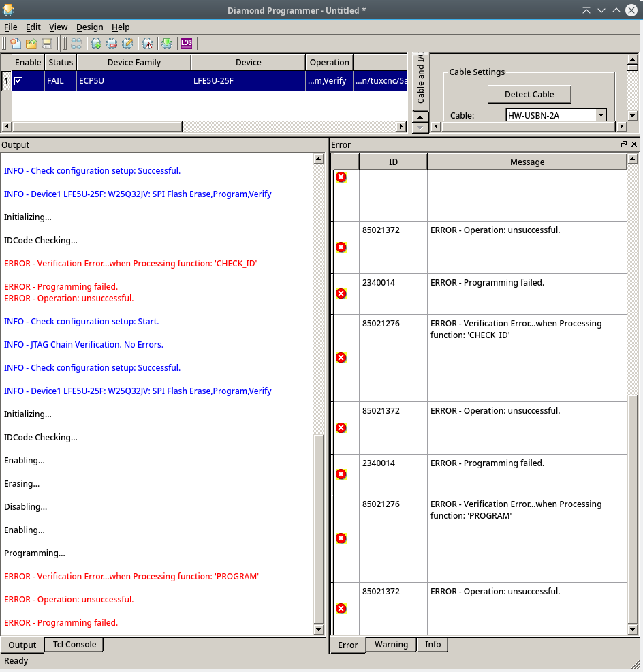Image resolution: width=643 pixels, height=672 pixels.
Task: Save the current programmer project
Action: pos(47,44)
